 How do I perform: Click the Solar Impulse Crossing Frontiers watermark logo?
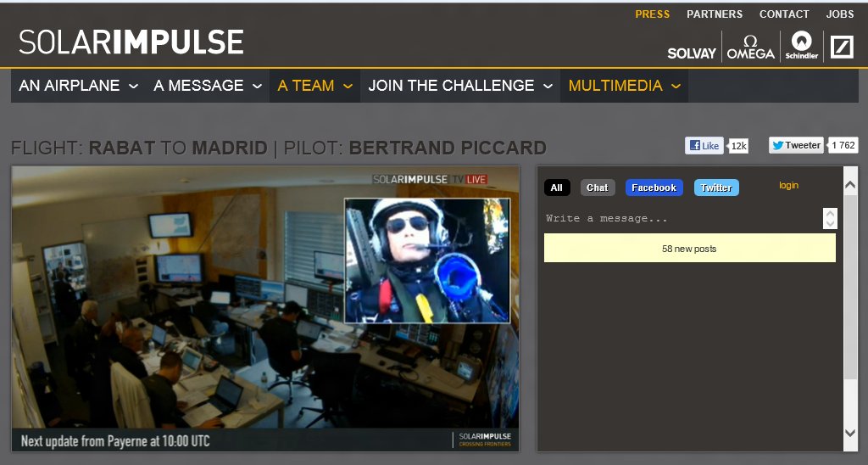pos(483,440)
